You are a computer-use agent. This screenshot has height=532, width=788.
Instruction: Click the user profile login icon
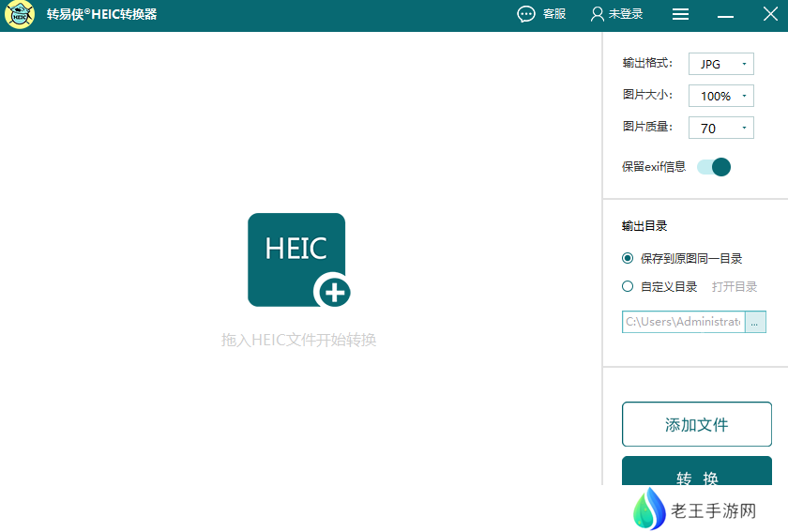tap(597, 14)
